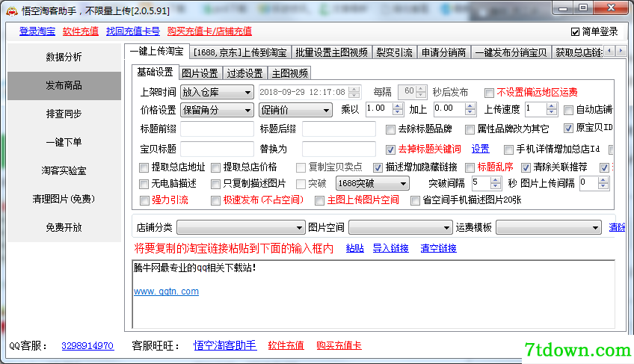Check 无电脑描述 option
The width and height of the screenshot is (634, 364).
144,185
